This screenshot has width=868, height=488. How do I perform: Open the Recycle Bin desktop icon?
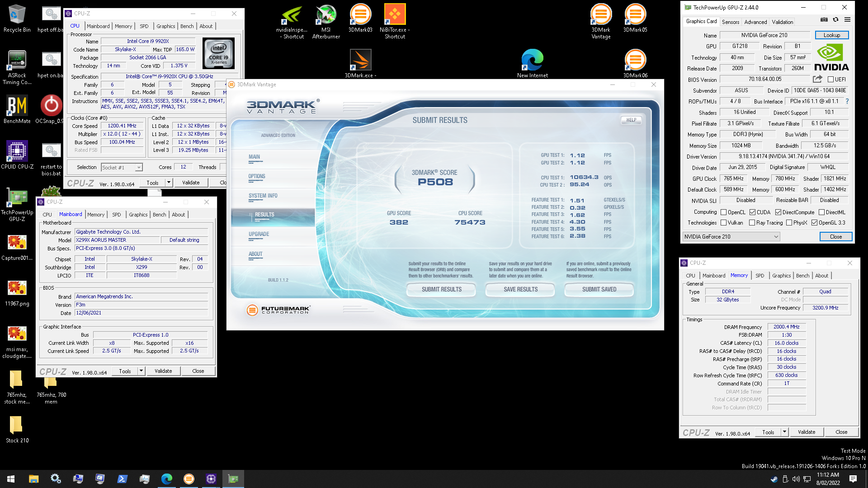[x=17, y=18]
